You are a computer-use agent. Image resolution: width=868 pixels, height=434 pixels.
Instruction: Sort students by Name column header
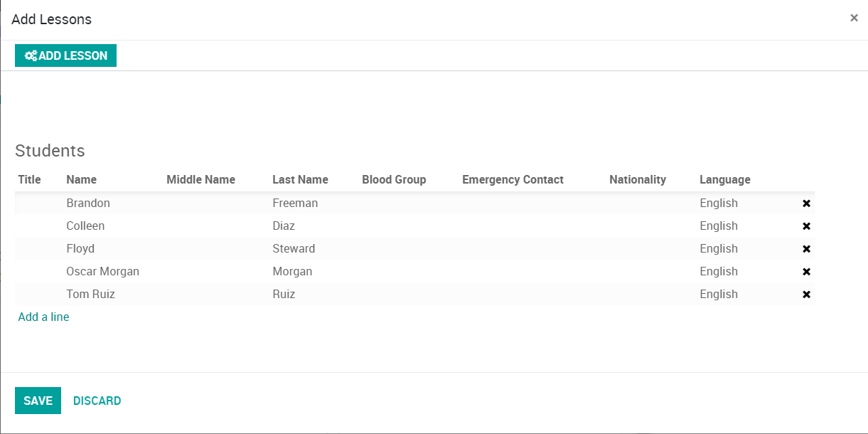pos(81,179)
